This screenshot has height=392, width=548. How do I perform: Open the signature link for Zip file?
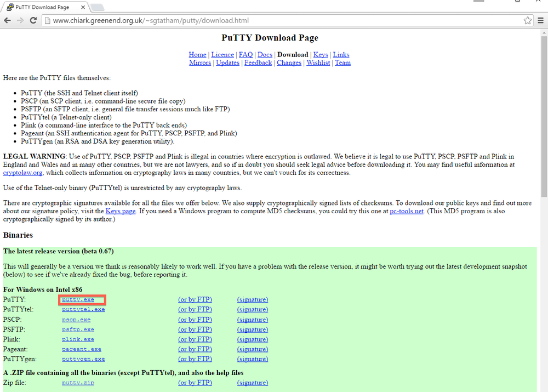pos(253,382)
